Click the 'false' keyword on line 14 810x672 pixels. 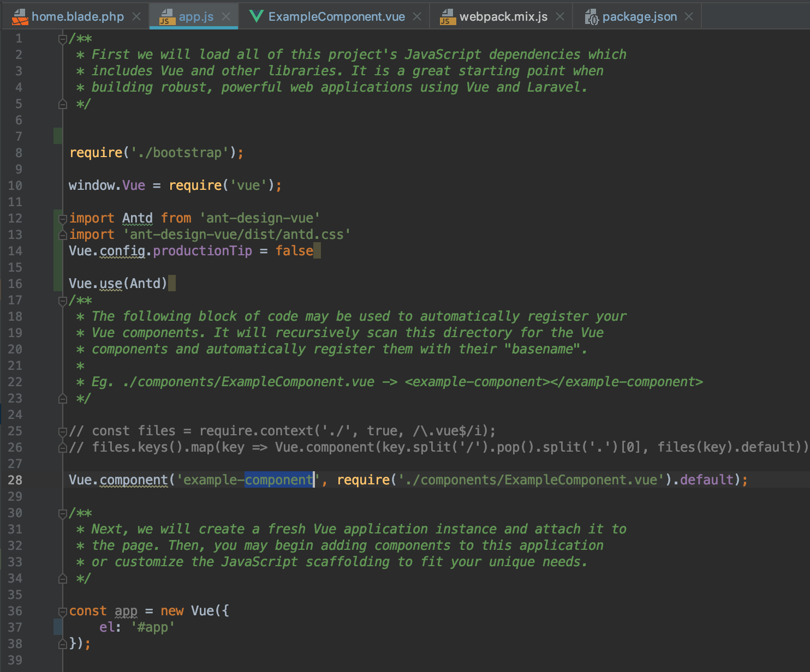[294, 251]
